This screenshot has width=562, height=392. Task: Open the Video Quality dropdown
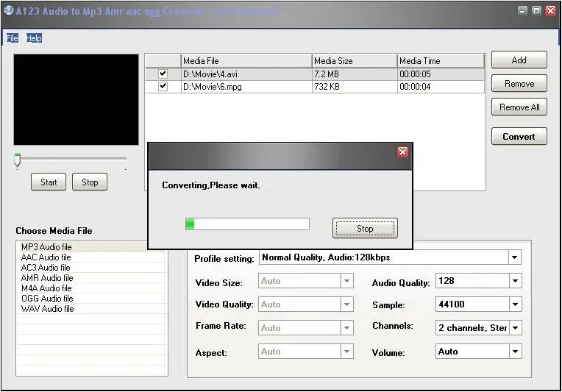pyautogui.click(x=346, y=304)
